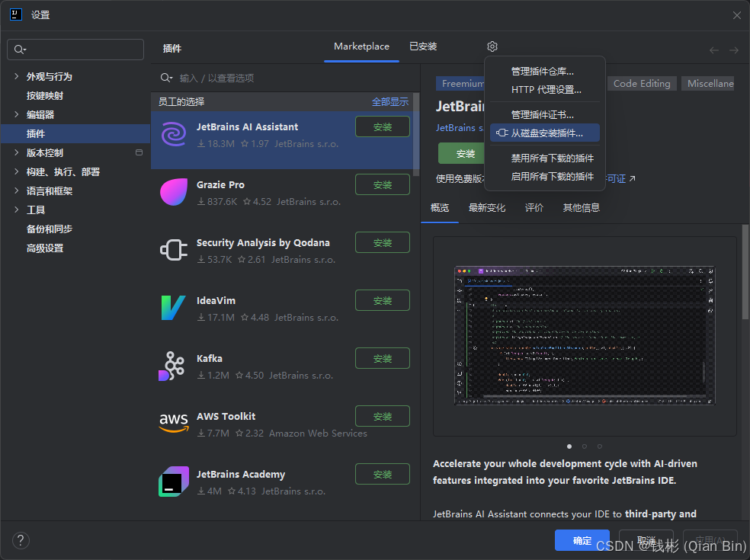This screenshot has width=750, height=560.
Task: Open the 高级设置 settings page
Action: (x=45, y=248)
